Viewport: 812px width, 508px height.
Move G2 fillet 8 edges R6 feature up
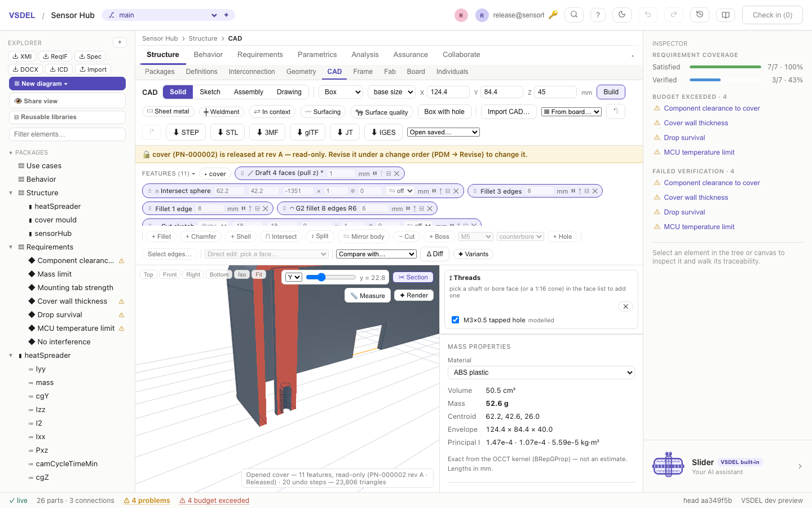click(414, 209)
